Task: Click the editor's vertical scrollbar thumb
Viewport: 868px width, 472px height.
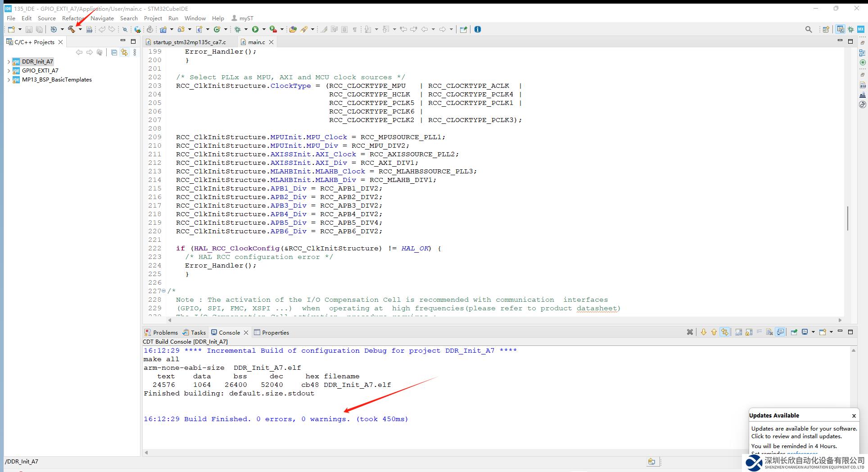Action: [x=847, y=218]
